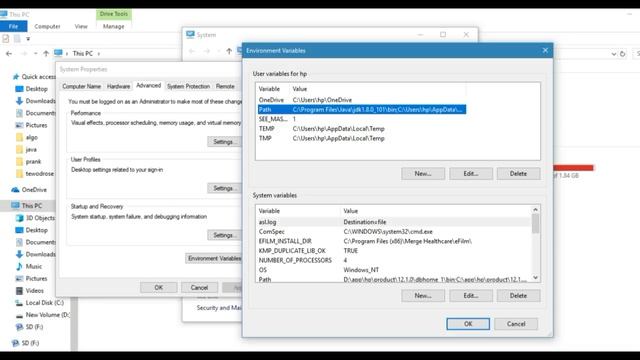Open the Computer ribbon tab
The width and height of the screenshot is (640, 360).
click(47, 26)
